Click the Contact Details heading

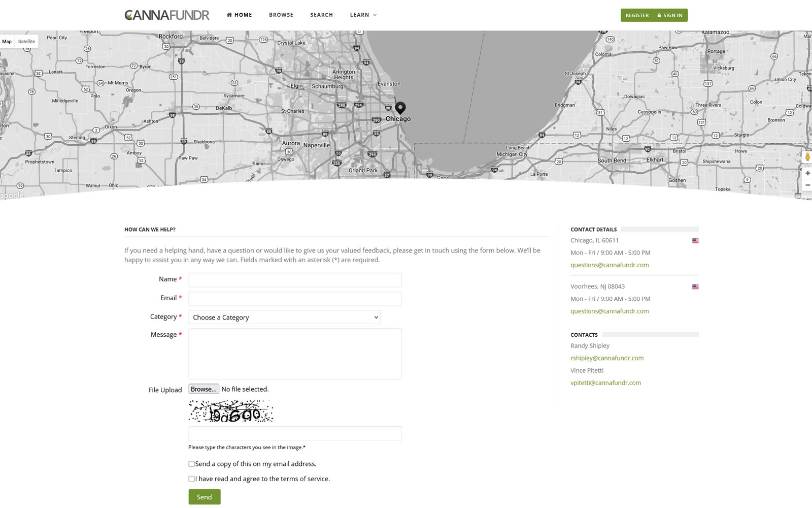(593, 230)
